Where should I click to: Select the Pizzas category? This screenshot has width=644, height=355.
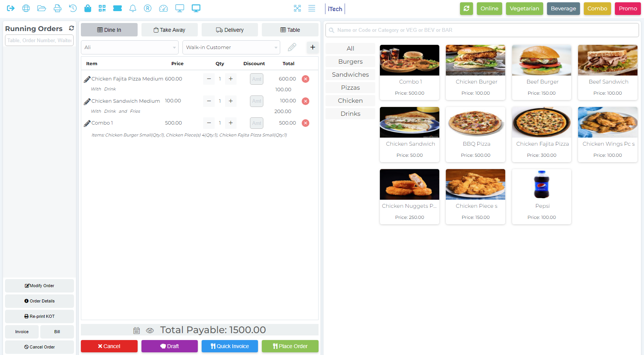click(x=350, y=88)
